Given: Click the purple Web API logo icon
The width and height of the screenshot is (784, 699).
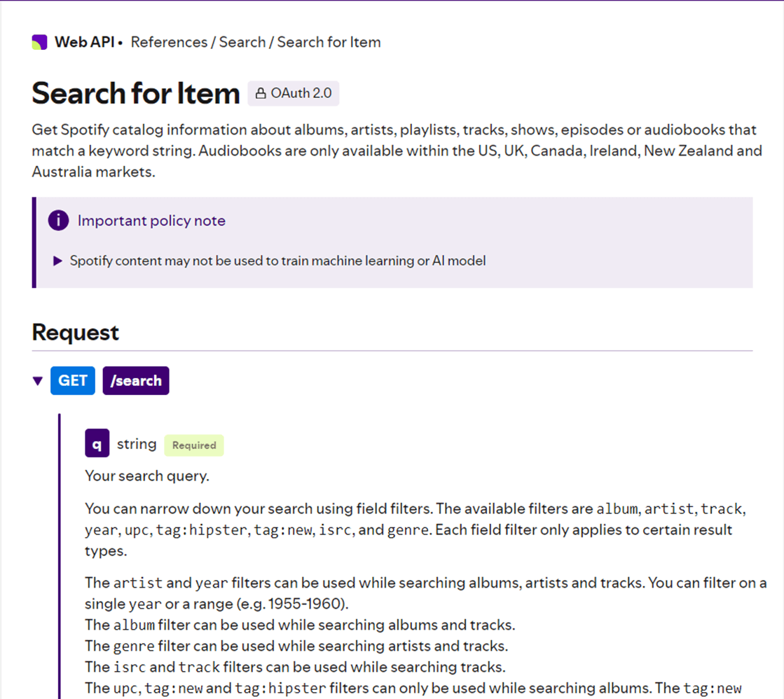Looking at the screenshot, I should 39,42.
